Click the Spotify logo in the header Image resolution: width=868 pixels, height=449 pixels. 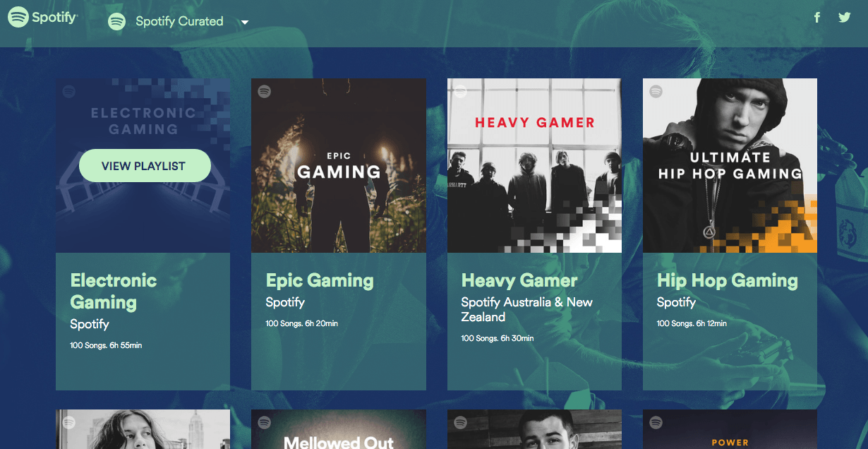pyautogui.click(x=42, y=17)
